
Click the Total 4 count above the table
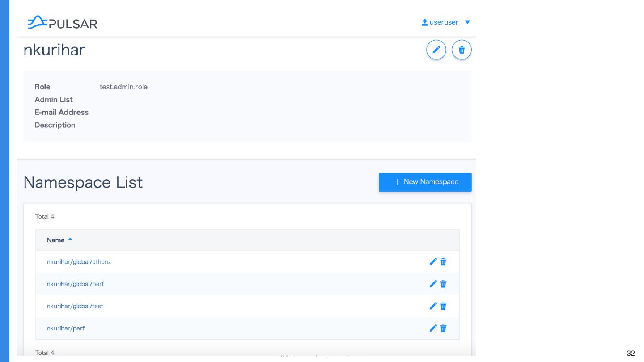click(x=45, y=216)
